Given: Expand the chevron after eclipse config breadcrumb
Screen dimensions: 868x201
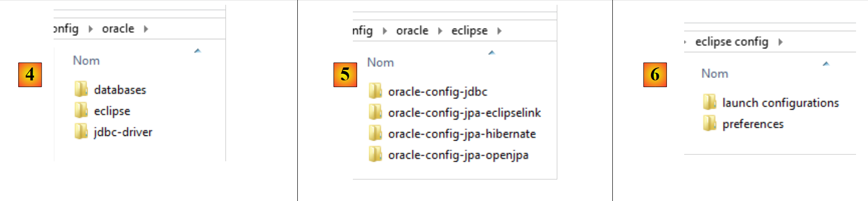Looking at the screenshot, I should [x=780, y=42].
